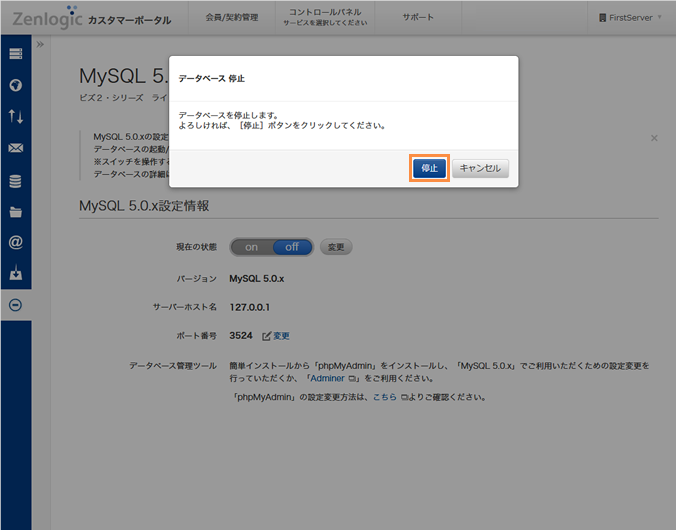Open the folder file manager sidebar icon
676x530 pixels.
(16, 212)
